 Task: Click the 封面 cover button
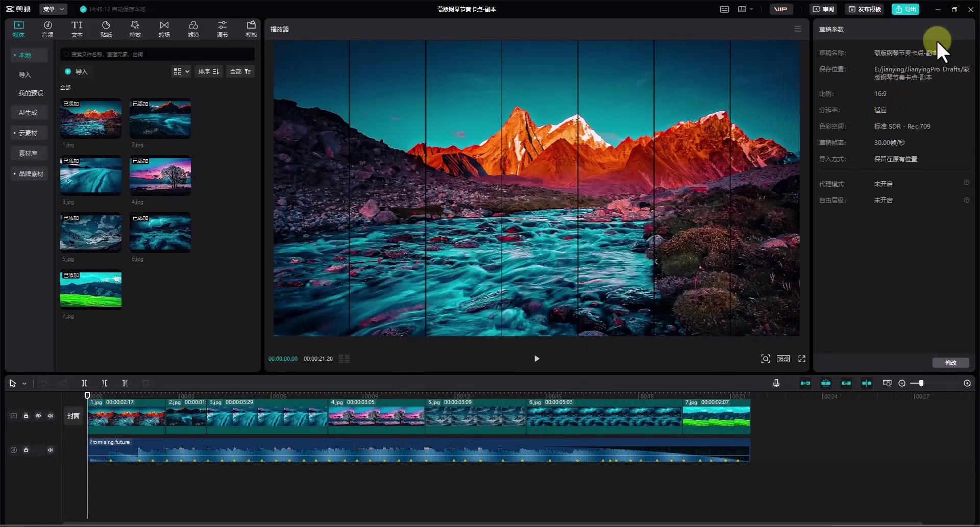73,416
